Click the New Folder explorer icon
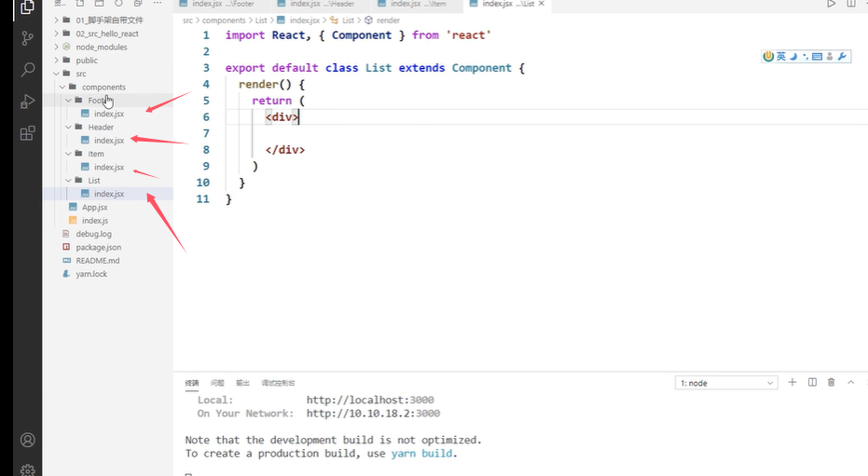The width and height of the screenshot is (868, 476). [99, 3]
